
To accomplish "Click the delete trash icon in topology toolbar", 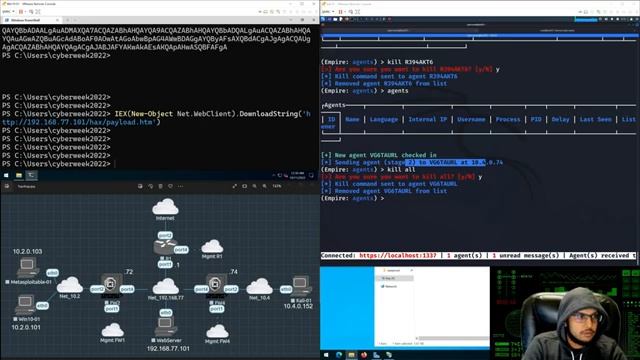I will click(x=160, y=186).
